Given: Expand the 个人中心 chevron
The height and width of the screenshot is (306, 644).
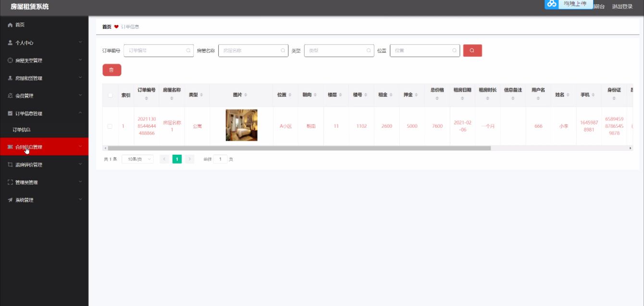Looking at the screenshot, I should click(81, 43).
